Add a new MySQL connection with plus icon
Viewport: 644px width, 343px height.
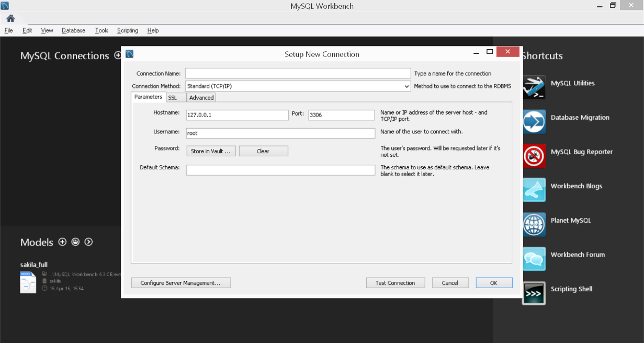pyautogui.click(x=117, y=55)
